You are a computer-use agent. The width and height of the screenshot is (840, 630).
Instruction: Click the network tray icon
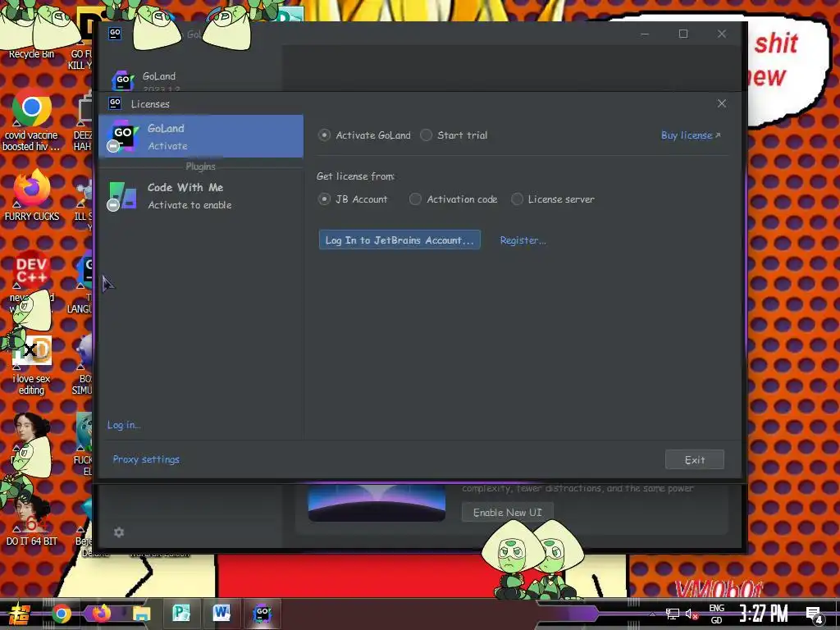(x=672, y=614)
